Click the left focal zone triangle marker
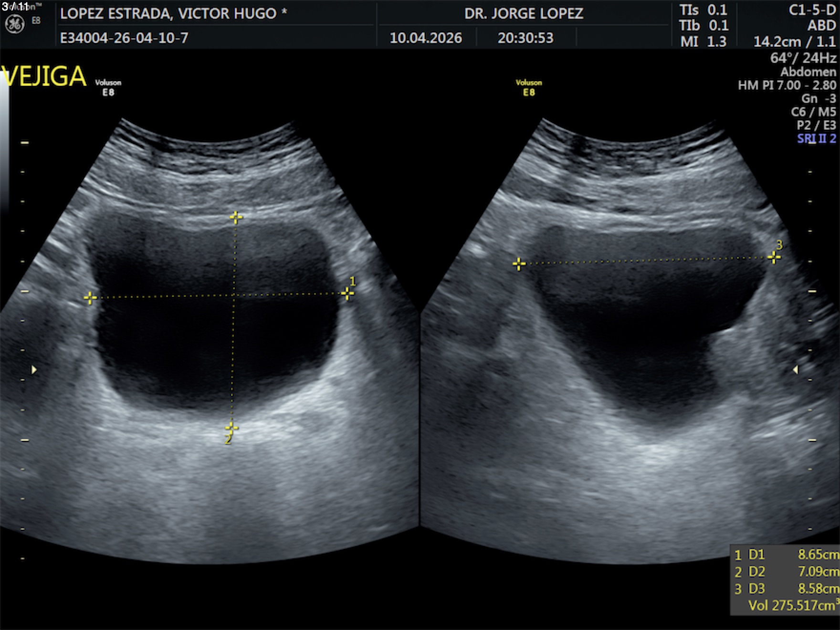This screenshot has height=630, width=840. click(34, 370)
